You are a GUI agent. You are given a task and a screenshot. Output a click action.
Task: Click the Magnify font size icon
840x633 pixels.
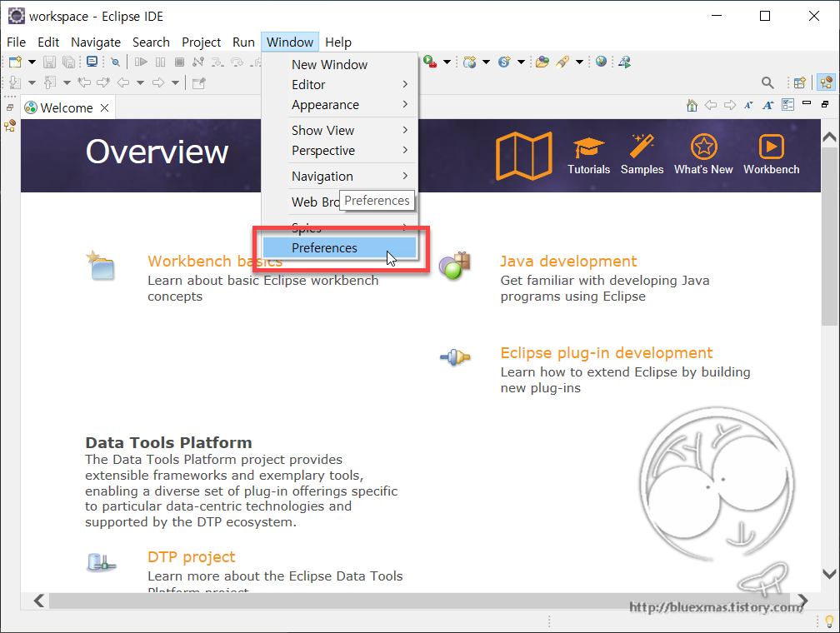click(768, 106)
